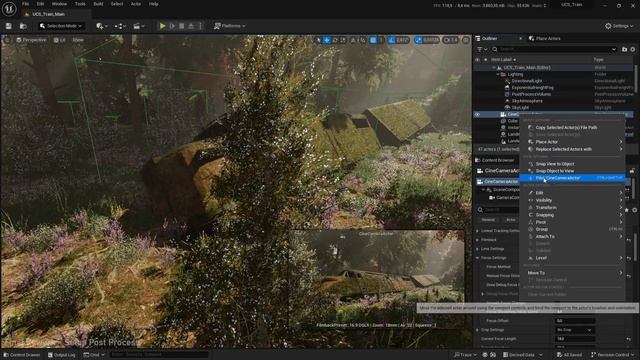Maximize the viewport with layout icon
640x360 pixels.
coord(466,40)
